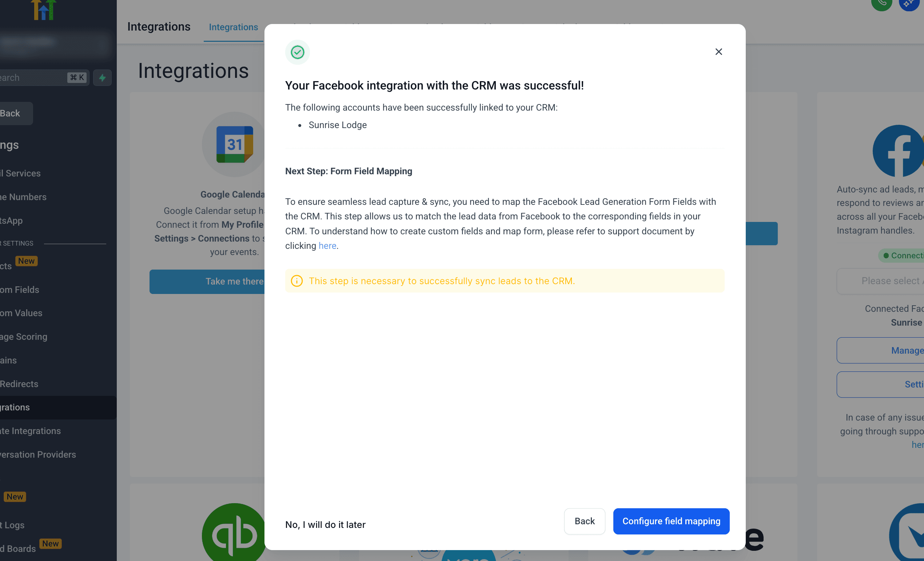
Task: Click the lightning bolt quick actions icon
Action: tap(102, 77)
